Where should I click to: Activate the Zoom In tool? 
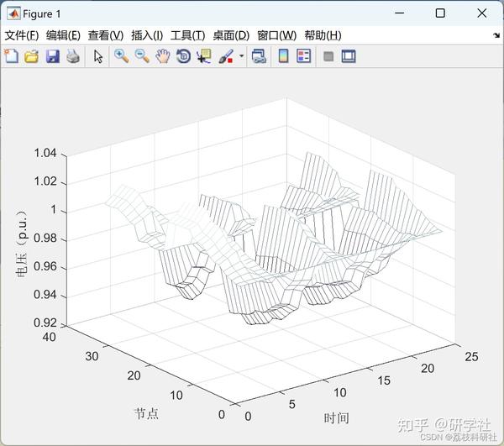(x=122, y=56)
